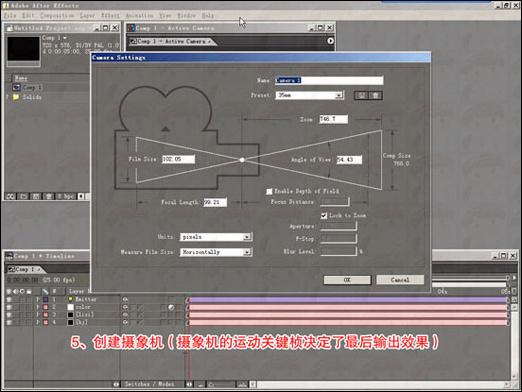Click the round arrow button in Comp window
This screenshot has height=392, width=522.
point(330,41)
